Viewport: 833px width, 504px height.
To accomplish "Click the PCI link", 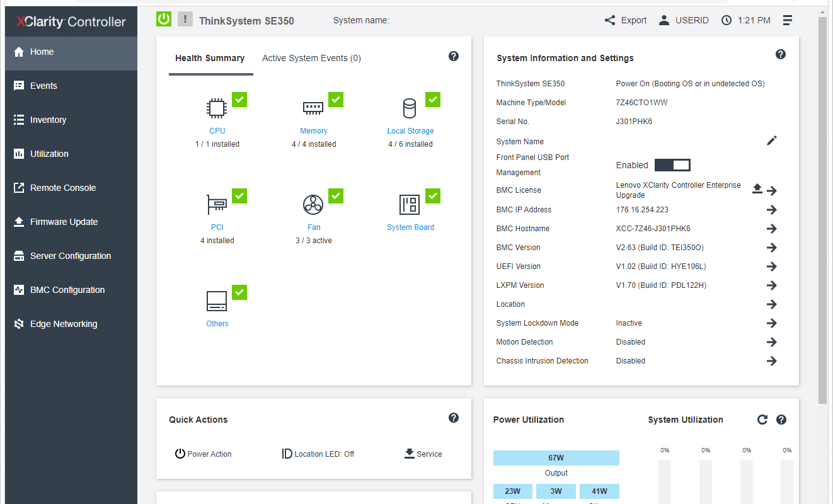I will (x=217, y=227).
